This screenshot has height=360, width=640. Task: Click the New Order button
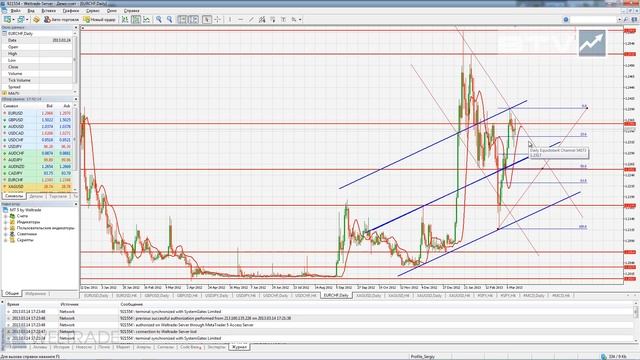(99, 19)
